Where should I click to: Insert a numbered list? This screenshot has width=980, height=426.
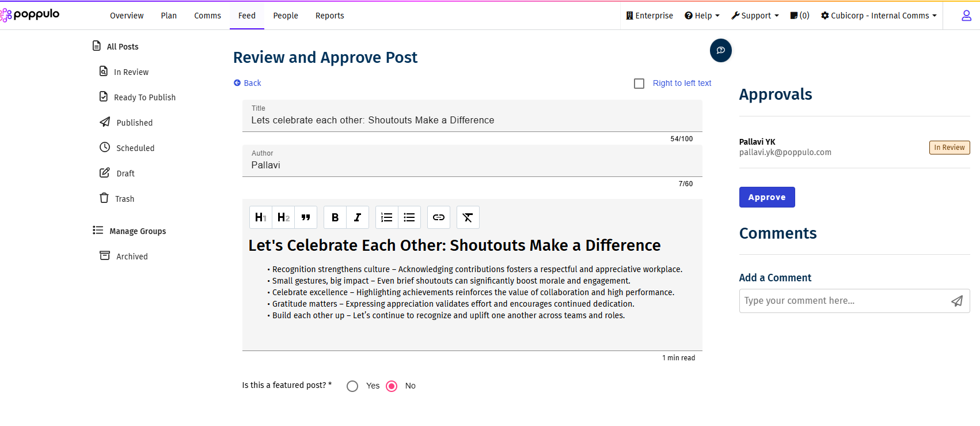click(387, 217)
